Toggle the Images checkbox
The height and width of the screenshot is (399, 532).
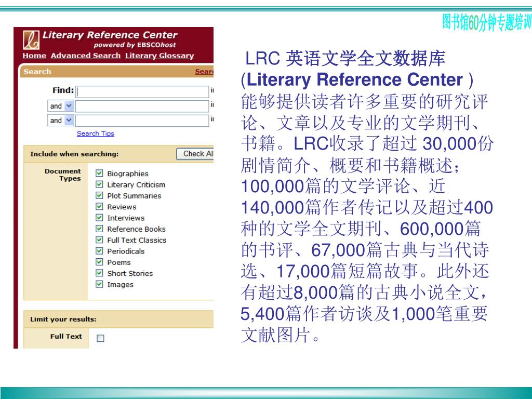[x=99, y=284]
